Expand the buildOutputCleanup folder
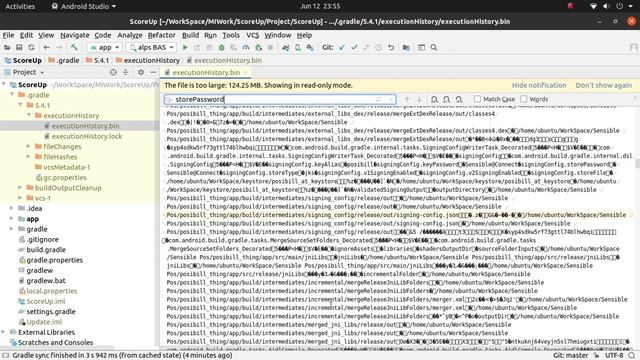This screenshot has height=360, width=640. pos(20,187)
